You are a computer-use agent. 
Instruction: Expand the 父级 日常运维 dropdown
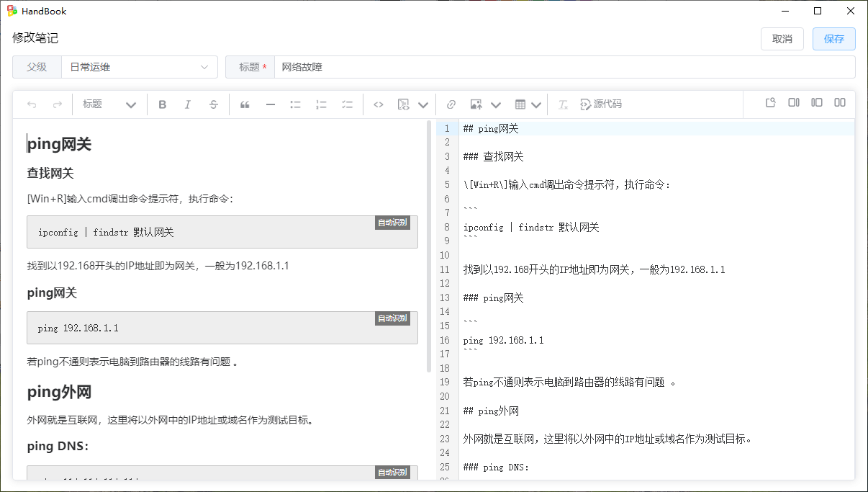pyautogui.click(x=139, y=67)
